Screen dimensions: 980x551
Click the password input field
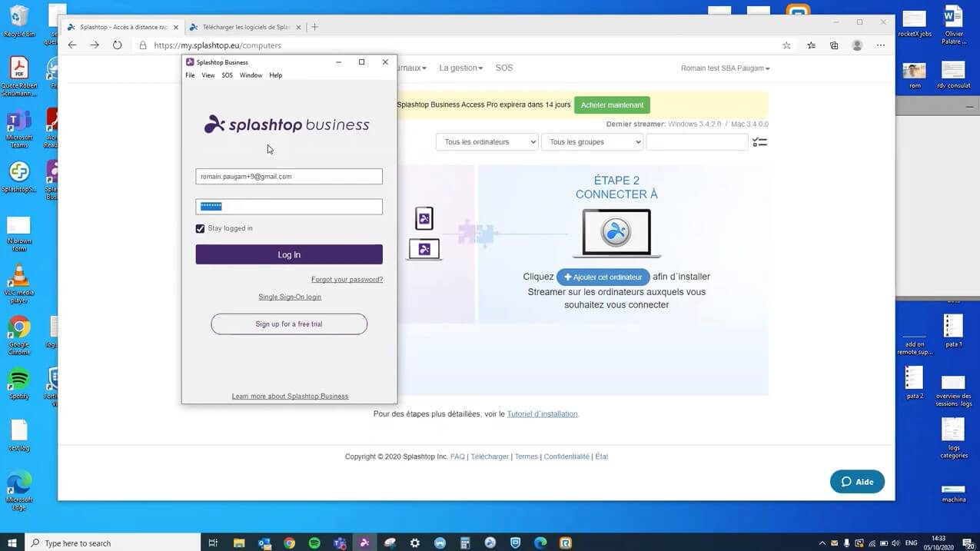pyautogui.click(x=289, y=207)
